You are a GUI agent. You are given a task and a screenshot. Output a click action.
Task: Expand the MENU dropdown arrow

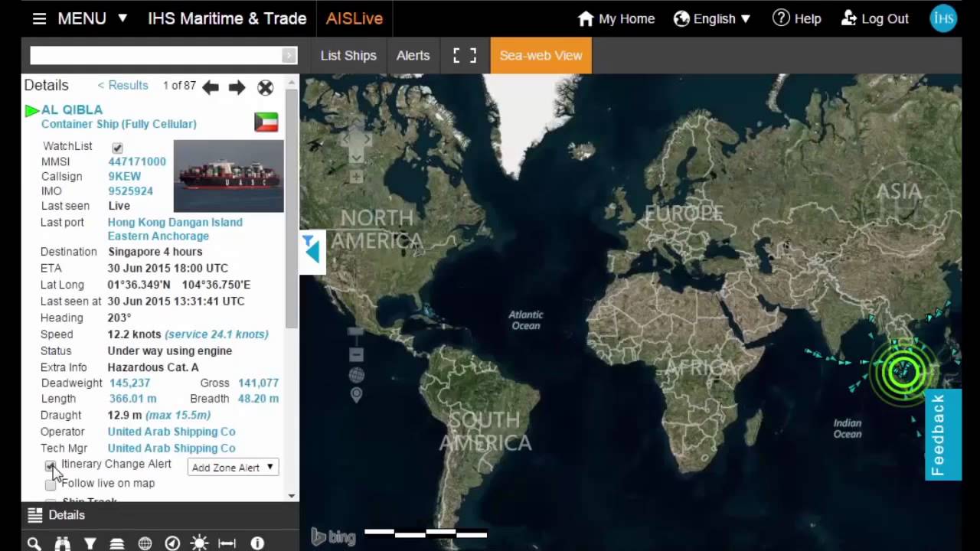pos(122,18)
